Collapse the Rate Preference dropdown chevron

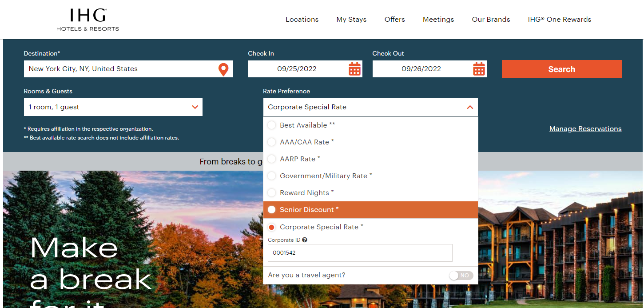click(x=469, y=107)
